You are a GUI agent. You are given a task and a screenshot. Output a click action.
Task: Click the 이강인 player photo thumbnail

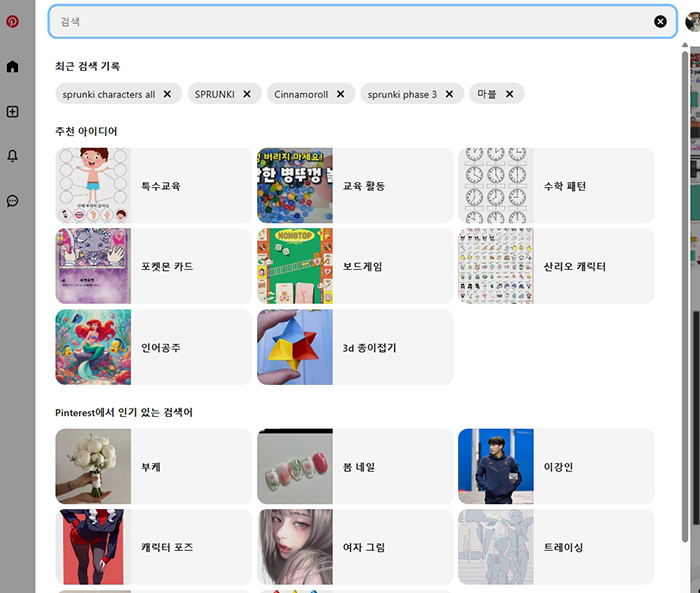(x=496, y=467)
